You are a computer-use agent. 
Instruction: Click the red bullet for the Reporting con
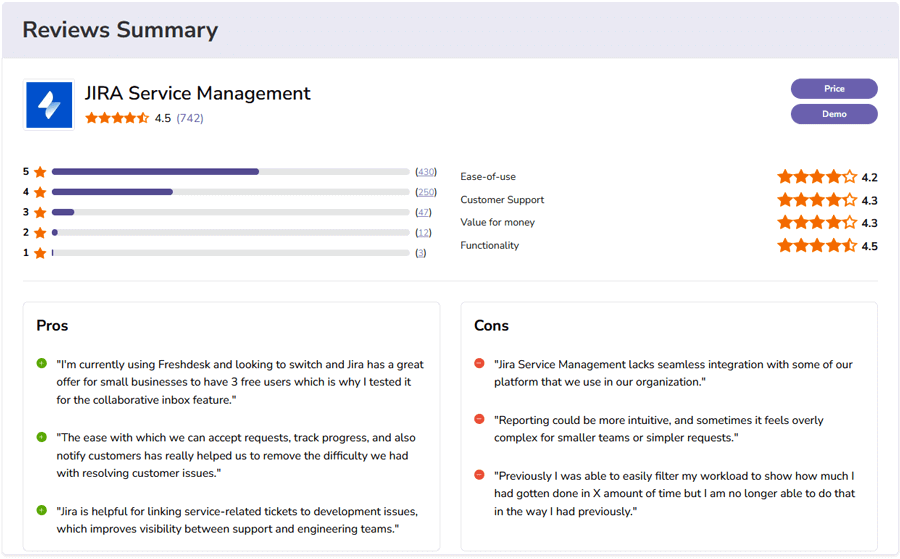[x=479, y=419]
